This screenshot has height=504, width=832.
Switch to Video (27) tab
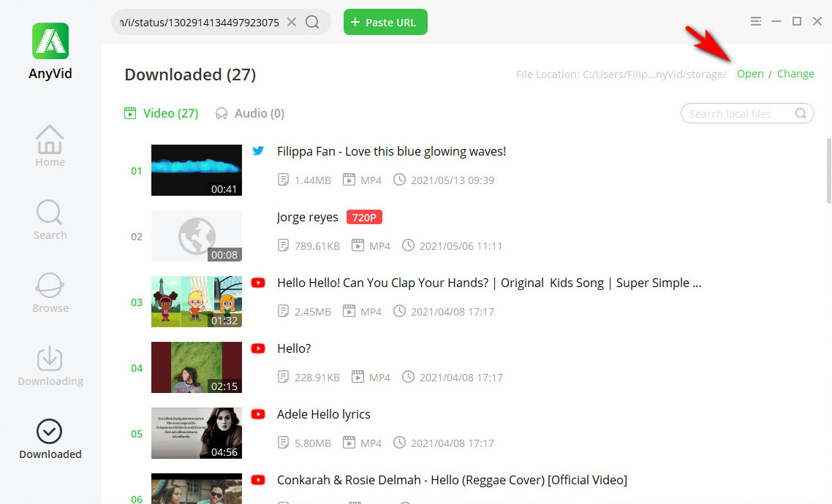pos(162,113)
